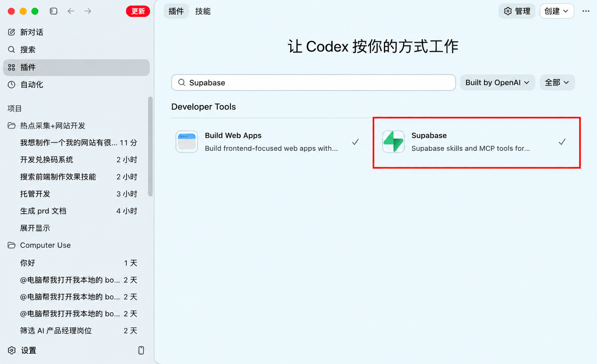Open the three-dot more menu
The width and height of the screenshot is (597, 364).
coord(586,11)
